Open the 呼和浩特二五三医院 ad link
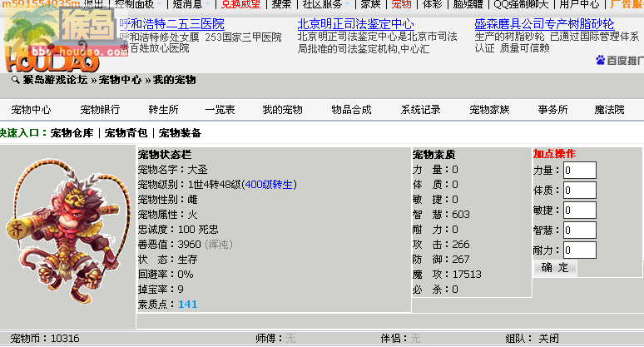The width and height of the screenshot is (644, 347). tap(171, 24)
